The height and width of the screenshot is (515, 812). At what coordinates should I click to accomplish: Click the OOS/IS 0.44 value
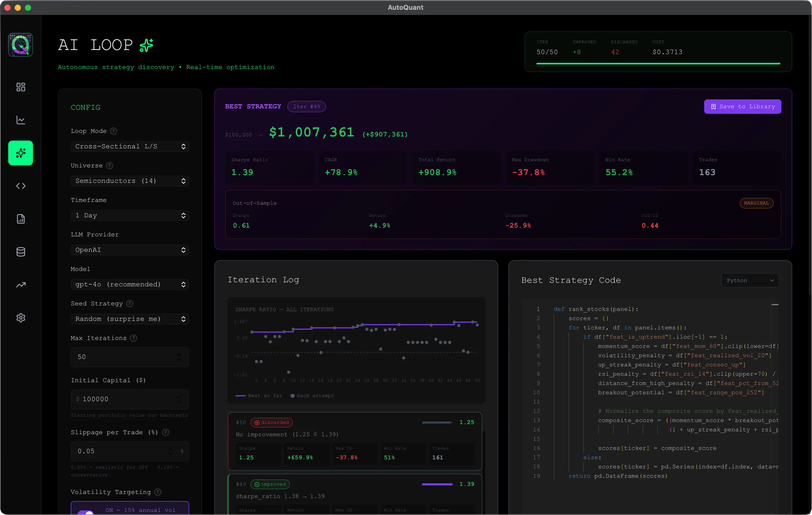650,225
